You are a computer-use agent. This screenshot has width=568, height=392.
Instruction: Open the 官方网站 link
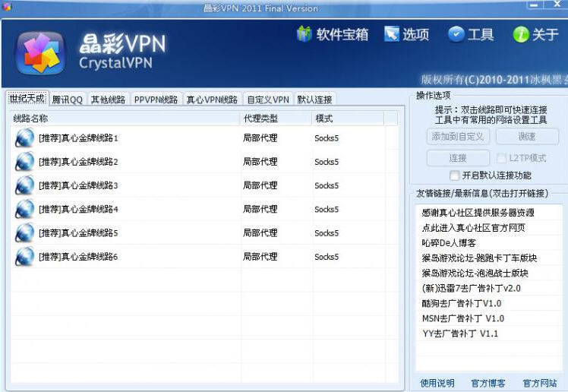540,383
